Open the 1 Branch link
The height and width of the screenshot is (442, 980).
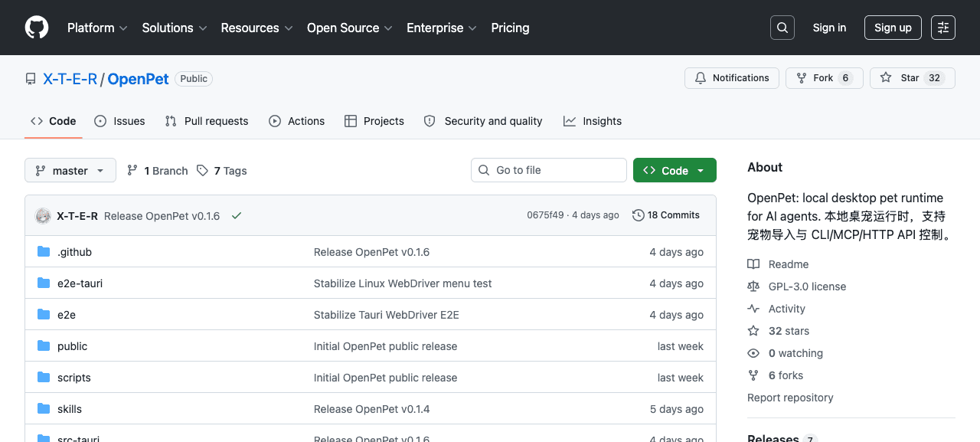click(x=157, y=170)
